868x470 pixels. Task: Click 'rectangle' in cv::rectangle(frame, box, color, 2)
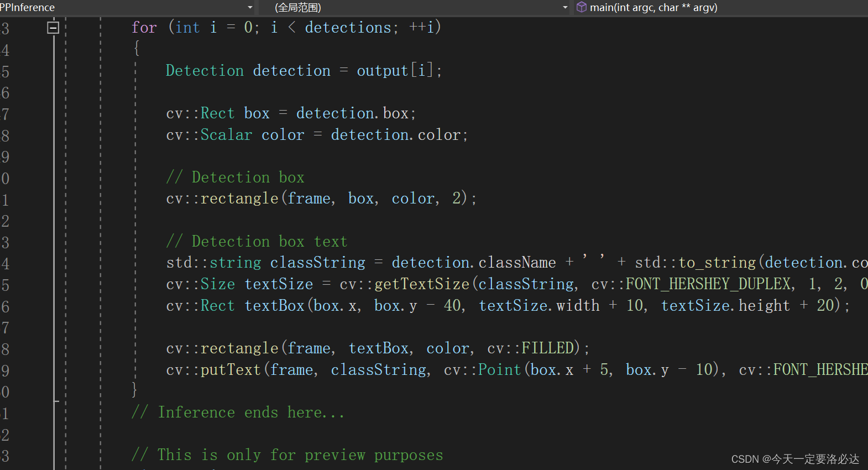(x=239, y=199)
